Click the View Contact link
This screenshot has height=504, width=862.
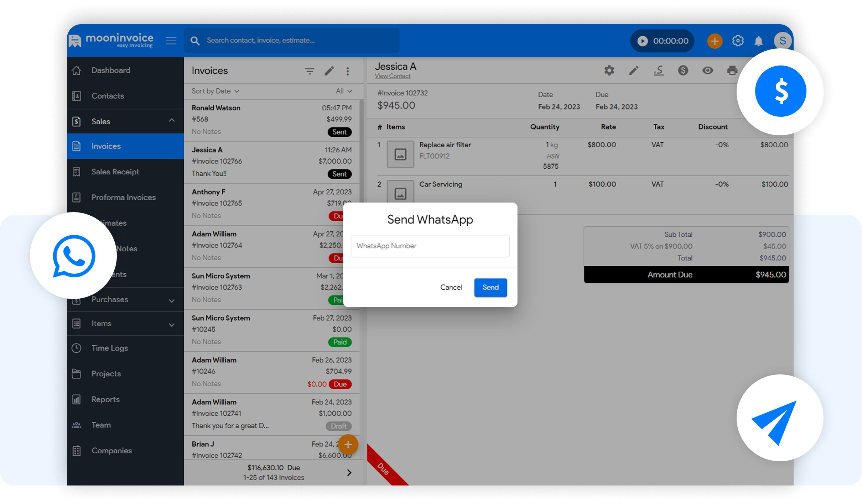393,76
